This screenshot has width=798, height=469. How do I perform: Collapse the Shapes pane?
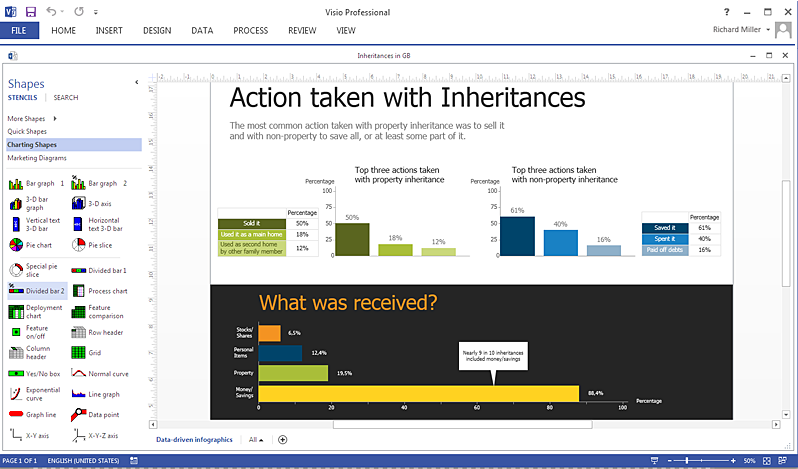coord(136,82)
